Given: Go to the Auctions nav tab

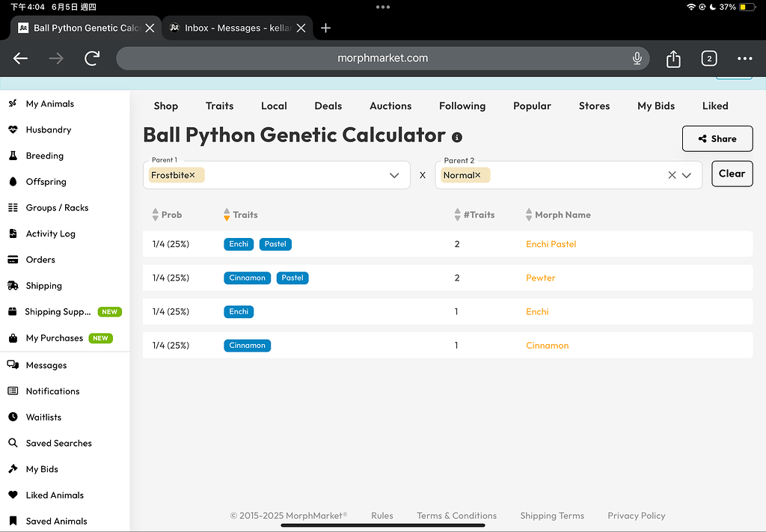Looking at the screenshot, I should (x=390, y=106).
